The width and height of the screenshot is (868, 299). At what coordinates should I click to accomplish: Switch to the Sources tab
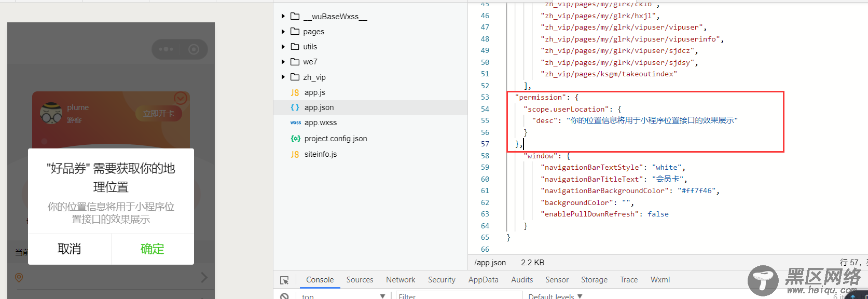(360, 280)
